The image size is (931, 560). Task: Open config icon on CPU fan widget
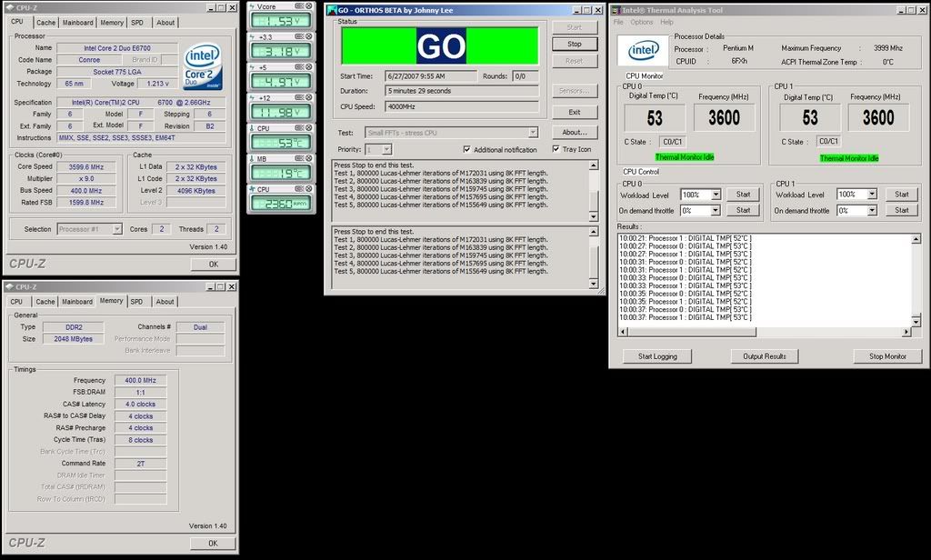(x=299, y=189)
